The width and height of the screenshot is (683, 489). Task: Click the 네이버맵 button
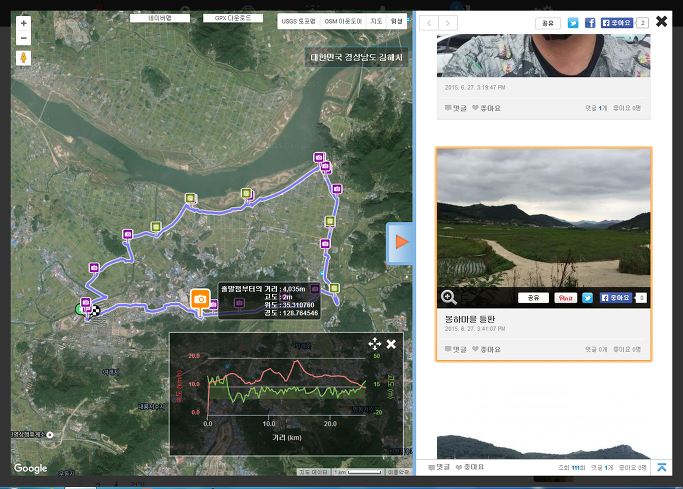pyautogui.click(x=160, y=18)
